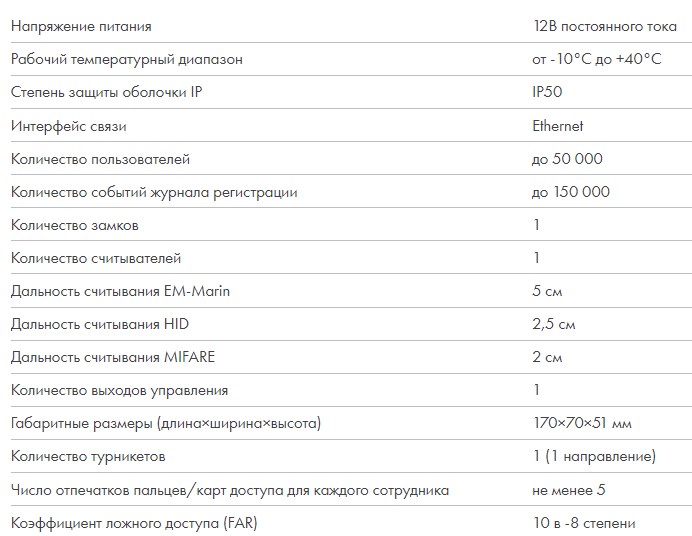This screenshot has width=692, height=536.
Task: Select the '1 (1 направление)' value
Action: click(x=595, y=456)
